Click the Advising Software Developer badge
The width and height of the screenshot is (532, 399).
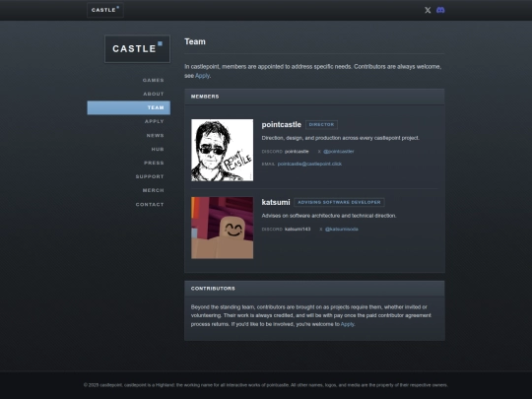tap(339, 202)
